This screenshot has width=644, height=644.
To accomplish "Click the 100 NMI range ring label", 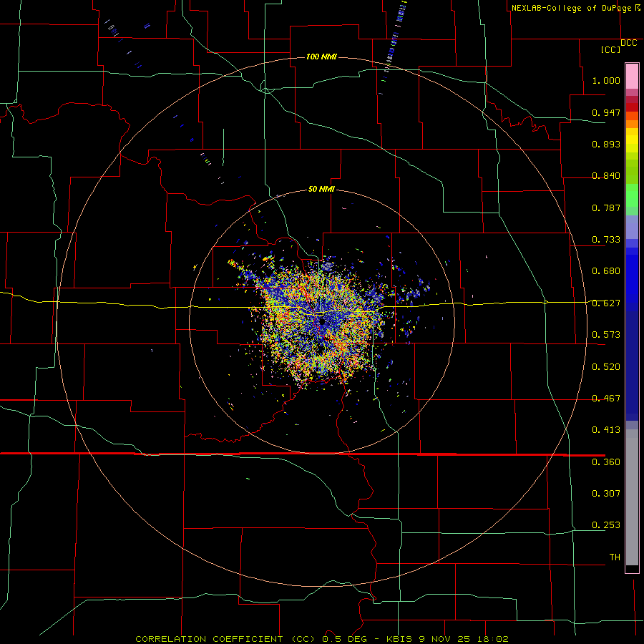I will (x=321, y=57).
